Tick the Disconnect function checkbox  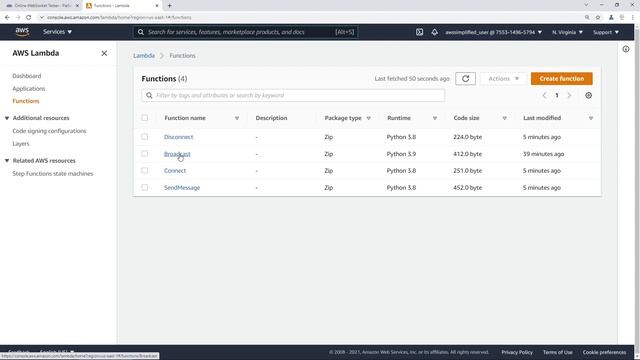[x=144, y=137]
